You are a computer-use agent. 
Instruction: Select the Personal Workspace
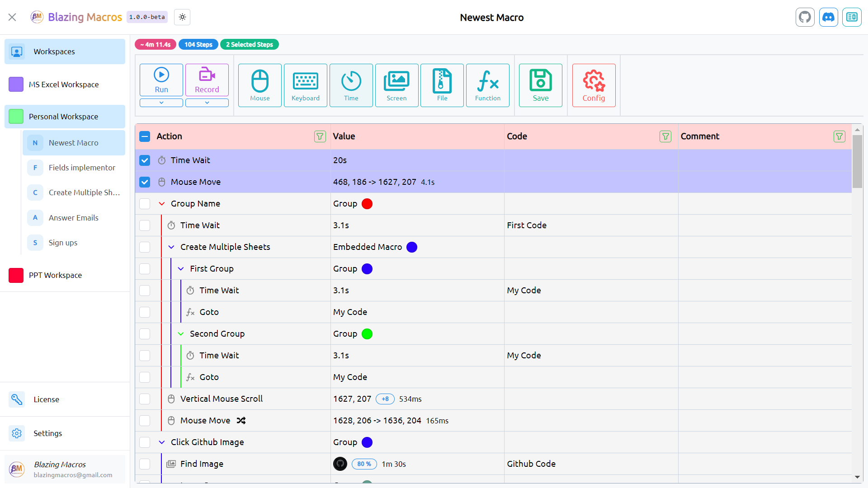(65, 117)
